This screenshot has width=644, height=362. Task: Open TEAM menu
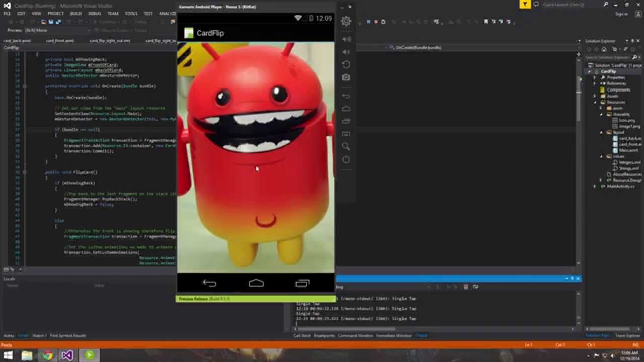[x=113, y=14]
